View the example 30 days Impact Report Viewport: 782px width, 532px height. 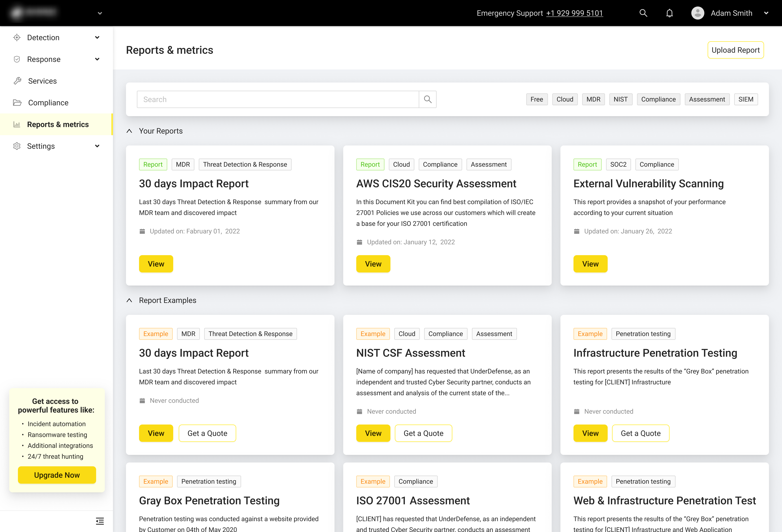[156, 433]
